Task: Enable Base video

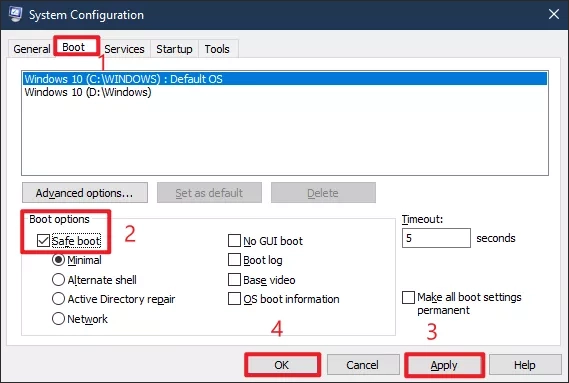Action: [234, 280]
